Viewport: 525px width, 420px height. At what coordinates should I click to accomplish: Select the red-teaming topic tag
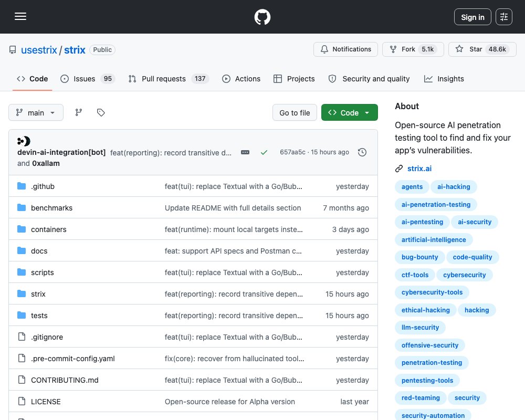pyautogui.click(x=421, y=398)
